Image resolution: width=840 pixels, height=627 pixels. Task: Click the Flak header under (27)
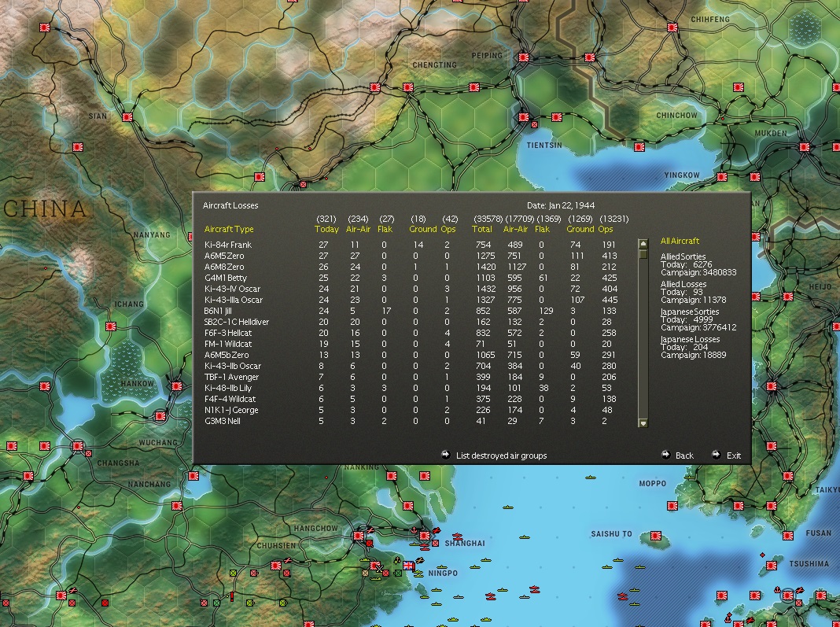point(385,230)
